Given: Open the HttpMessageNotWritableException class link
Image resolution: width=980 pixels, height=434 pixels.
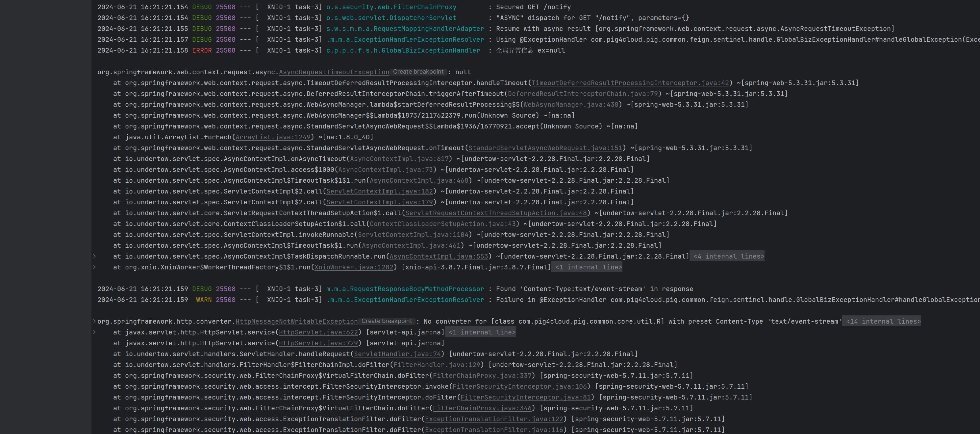Looking at the screenshot, I should coord(296,321).
